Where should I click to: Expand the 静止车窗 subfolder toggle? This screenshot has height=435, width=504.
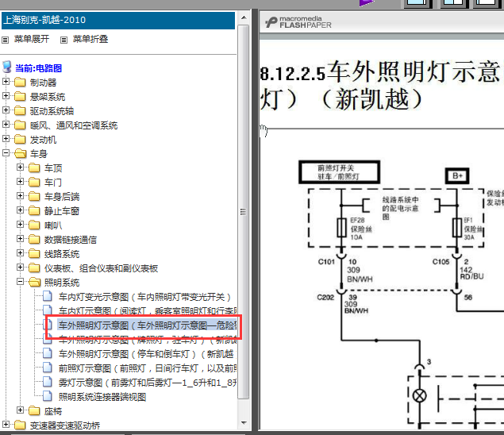(20, 210)
